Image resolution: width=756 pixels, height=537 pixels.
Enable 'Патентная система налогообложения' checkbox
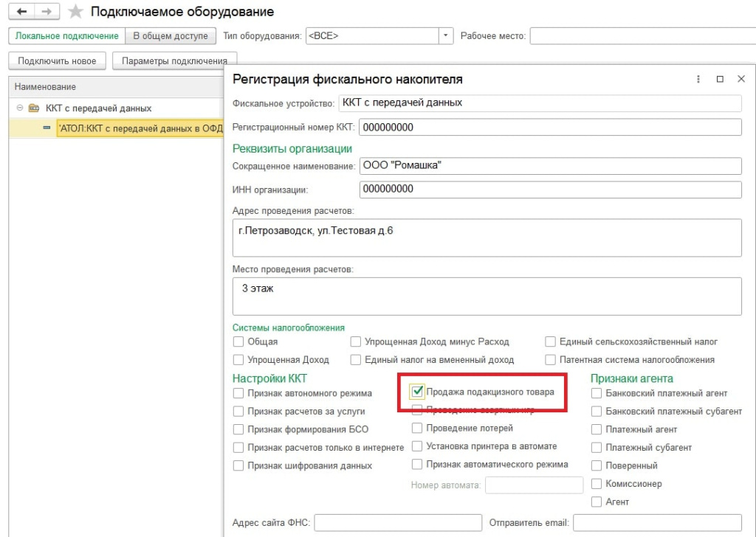coord(551,360)
